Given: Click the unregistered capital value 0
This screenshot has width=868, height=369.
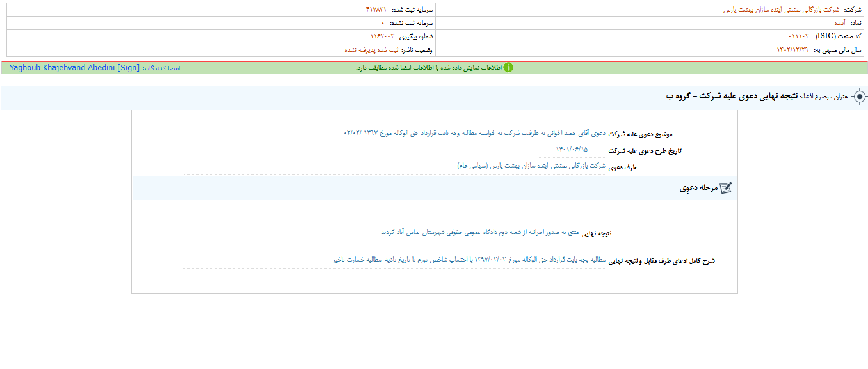Looking at the screenshot, I should point(383,23).
